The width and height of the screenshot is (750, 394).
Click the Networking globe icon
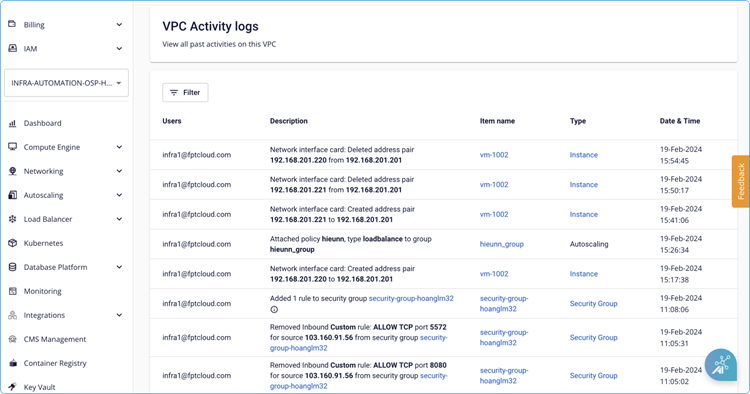click(x=12, y=171)
